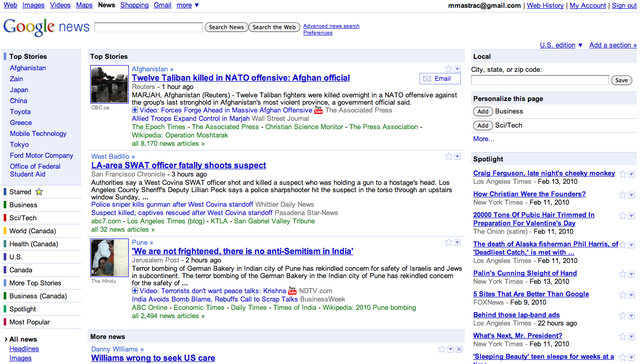Add the Sci/Tech section
640x364 pixels.
482,125
